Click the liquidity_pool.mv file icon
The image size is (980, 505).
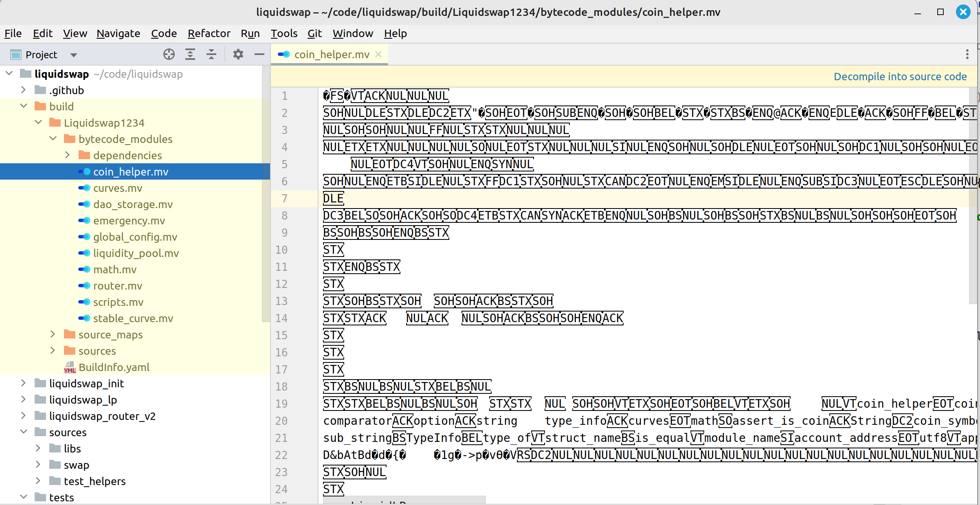pos(84,253)
